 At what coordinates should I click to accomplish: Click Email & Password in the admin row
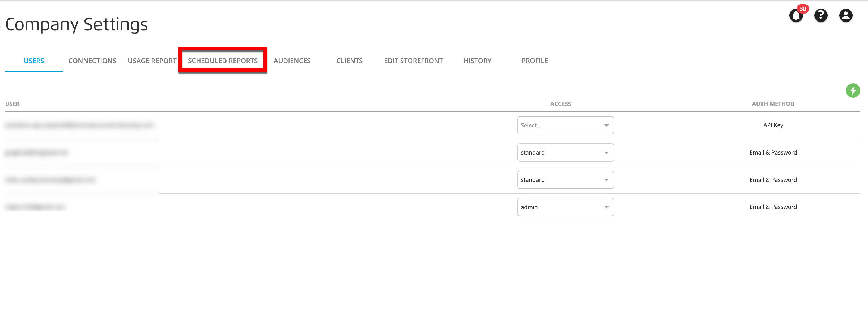(x=773, y=207)
